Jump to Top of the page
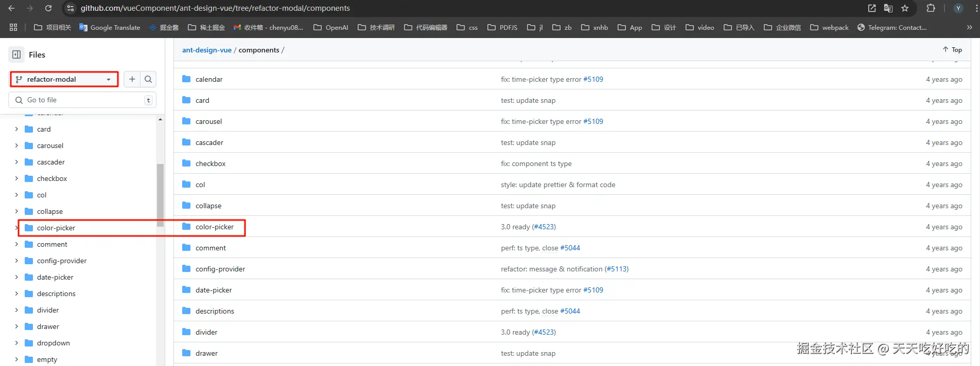 point(952,49)
